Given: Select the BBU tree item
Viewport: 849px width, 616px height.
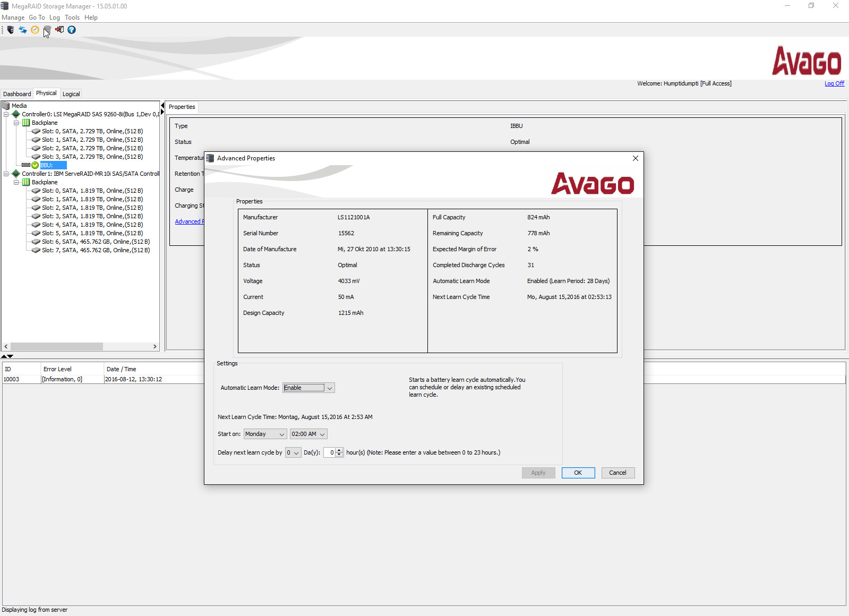Looking at the screenshot, I should [x=53, y=165].
